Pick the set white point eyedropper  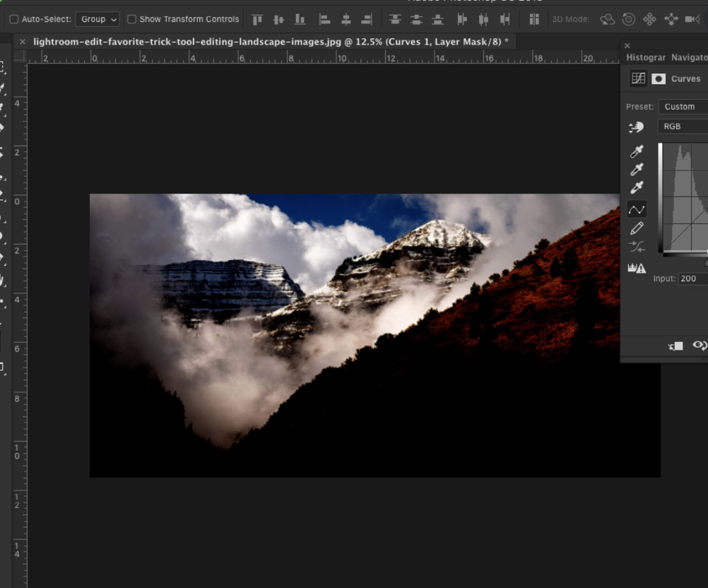tap(637, 187)
